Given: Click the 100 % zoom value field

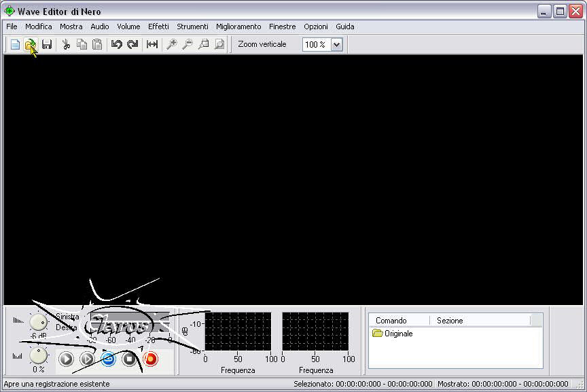Looking at the screenshot, I should (x=317, y=45).
